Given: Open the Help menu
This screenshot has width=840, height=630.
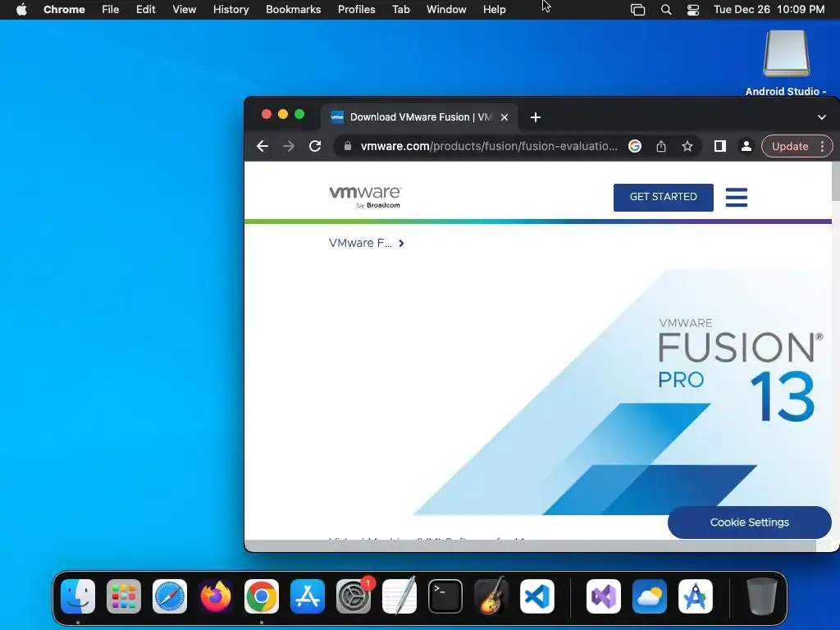Looking at the screenshot, I should click(494, 9).
